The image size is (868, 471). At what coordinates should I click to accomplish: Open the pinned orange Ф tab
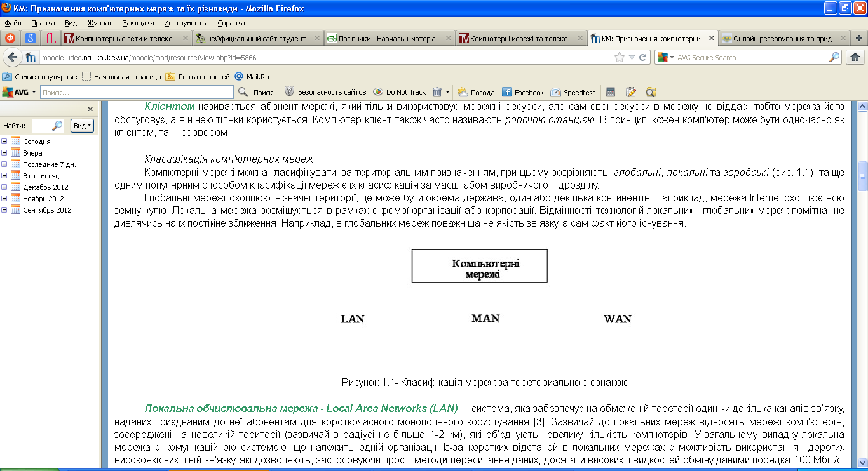tap(10, 38)
